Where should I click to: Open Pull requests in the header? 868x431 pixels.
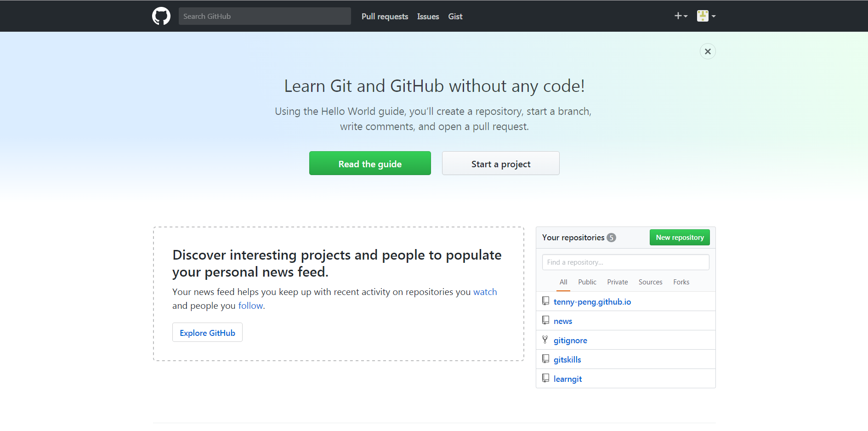[x=385, y=17]
